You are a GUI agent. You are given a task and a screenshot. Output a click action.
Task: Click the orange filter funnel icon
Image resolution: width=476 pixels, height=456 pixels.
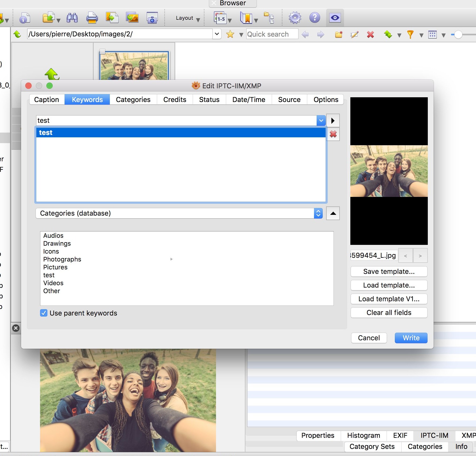click(410, 35)
